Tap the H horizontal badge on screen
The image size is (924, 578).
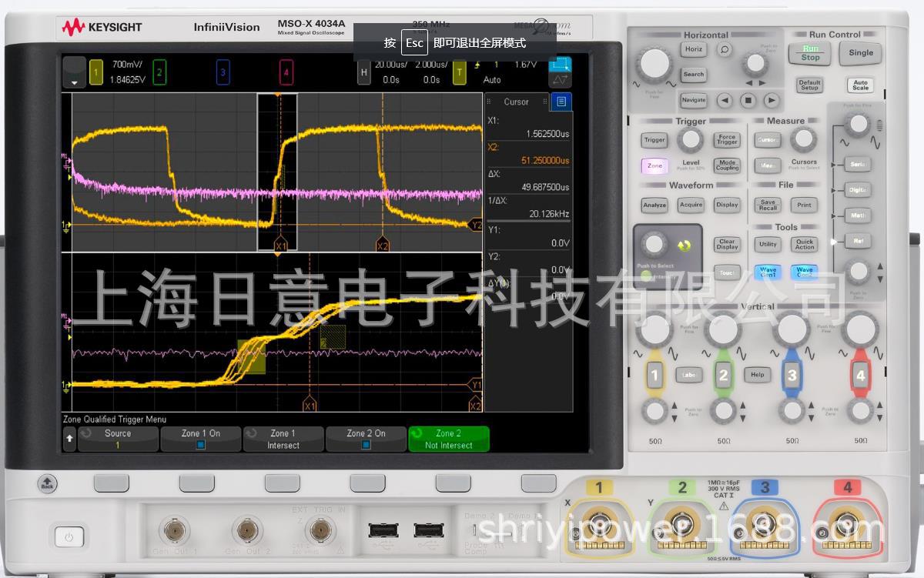click(x=364, y=72)
